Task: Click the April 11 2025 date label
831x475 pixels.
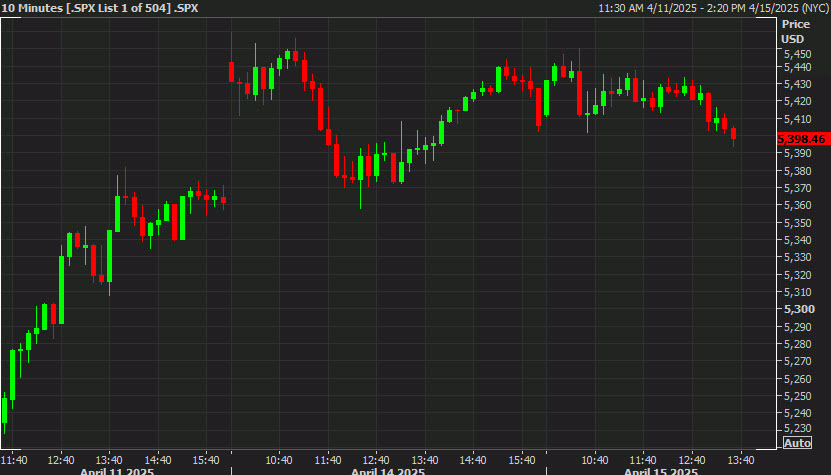Action: coord(117,471)
